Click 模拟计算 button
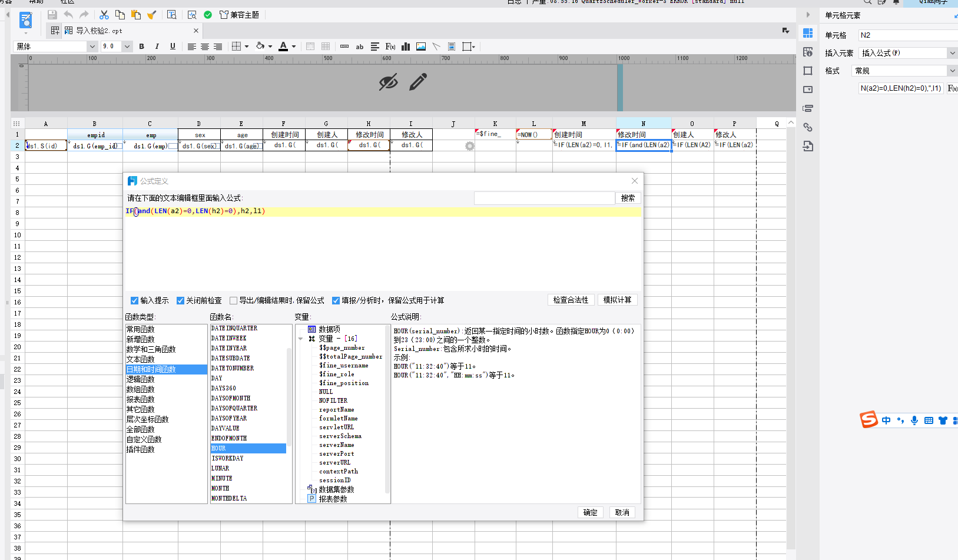 click(617, 300)
